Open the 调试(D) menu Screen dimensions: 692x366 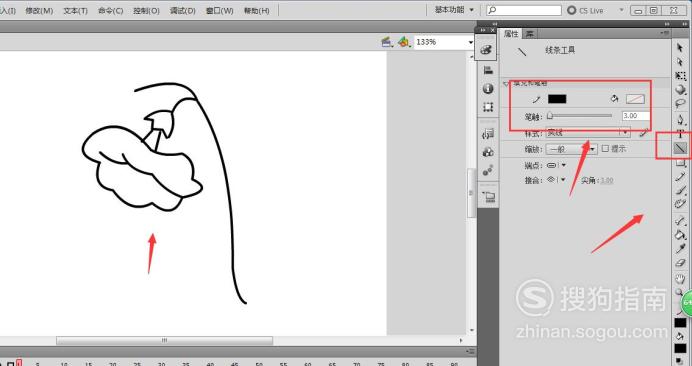[183, 11]
